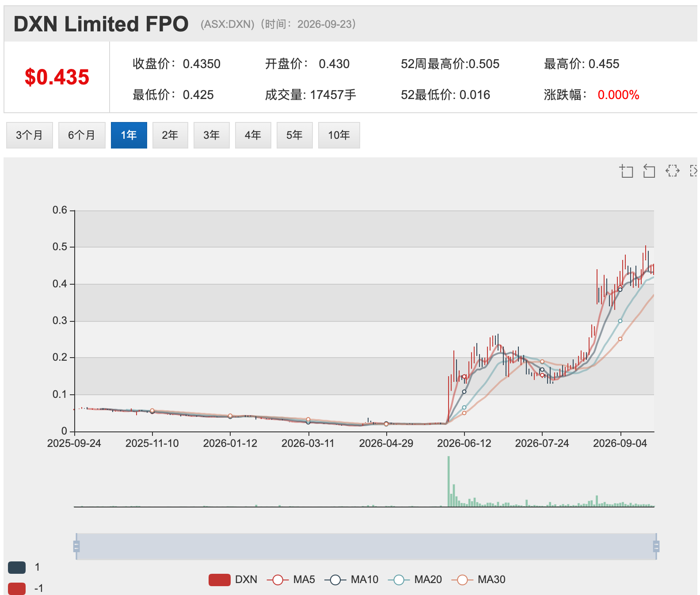Open the 5年 range view

pyautogui.click(x=295, y=135)
